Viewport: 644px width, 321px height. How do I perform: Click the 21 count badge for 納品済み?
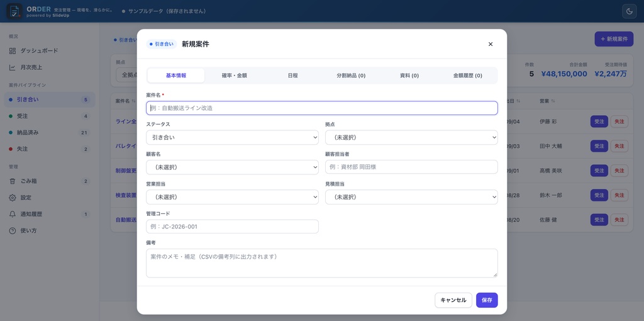[84, 133]
